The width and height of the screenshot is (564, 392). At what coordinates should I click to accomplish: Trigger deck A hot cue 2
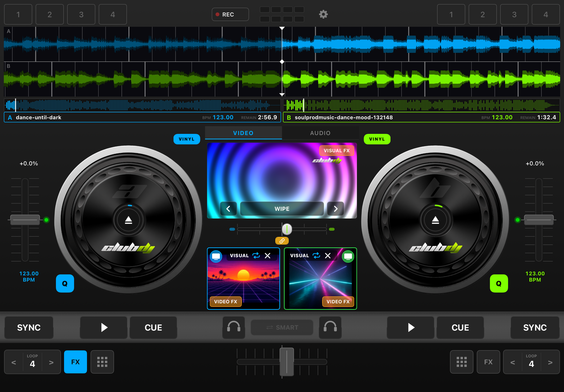50,14
